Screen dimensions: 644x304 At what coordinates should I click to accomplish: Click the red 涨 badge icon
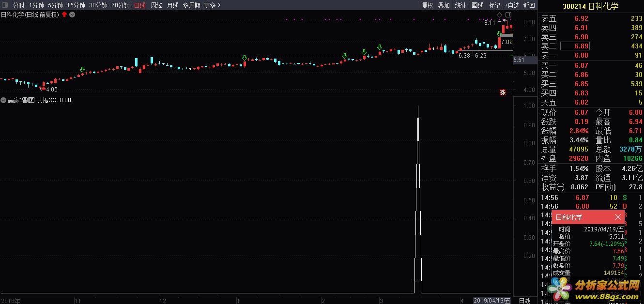click(503, 92)
